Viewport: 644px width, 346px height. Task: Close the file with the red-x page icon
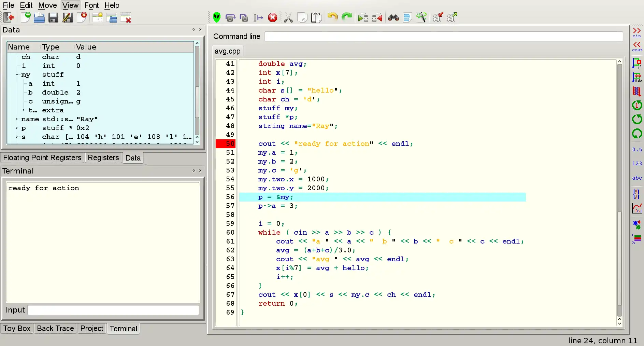(x=82, y=17)
